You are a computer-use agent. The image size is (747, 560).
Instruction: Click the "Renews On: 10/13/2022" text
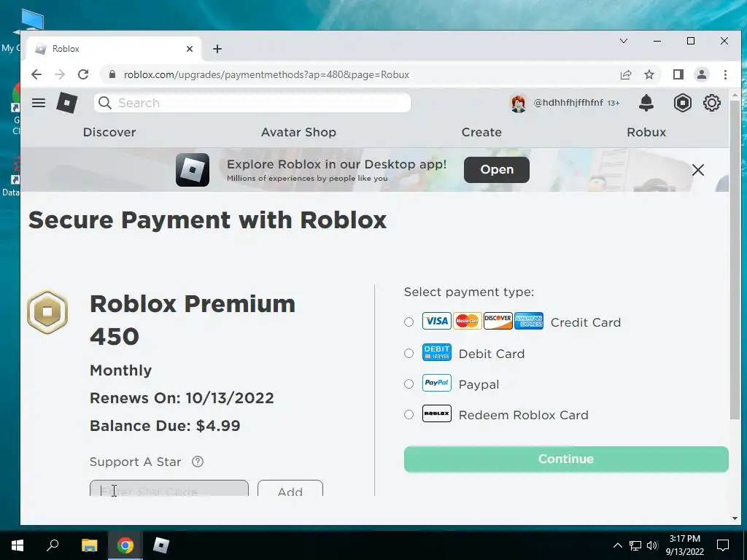click(182, 397)
